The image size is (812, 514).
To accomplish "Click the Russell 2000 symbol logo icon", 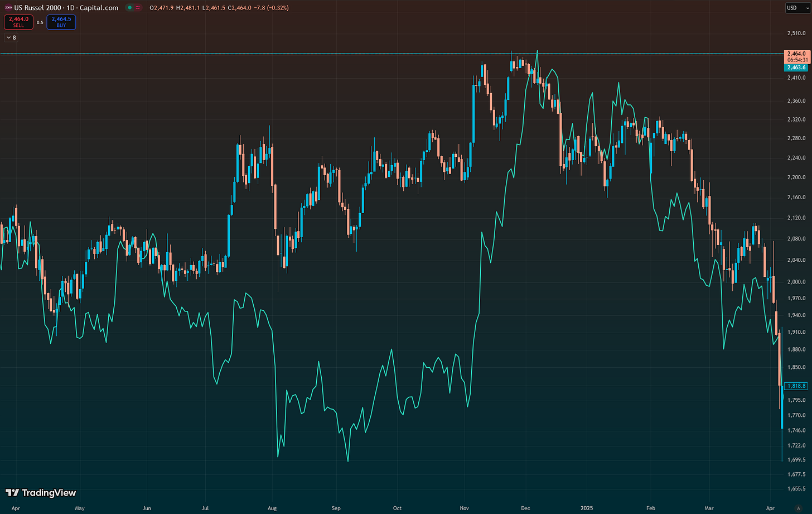I will coord(8,8).
